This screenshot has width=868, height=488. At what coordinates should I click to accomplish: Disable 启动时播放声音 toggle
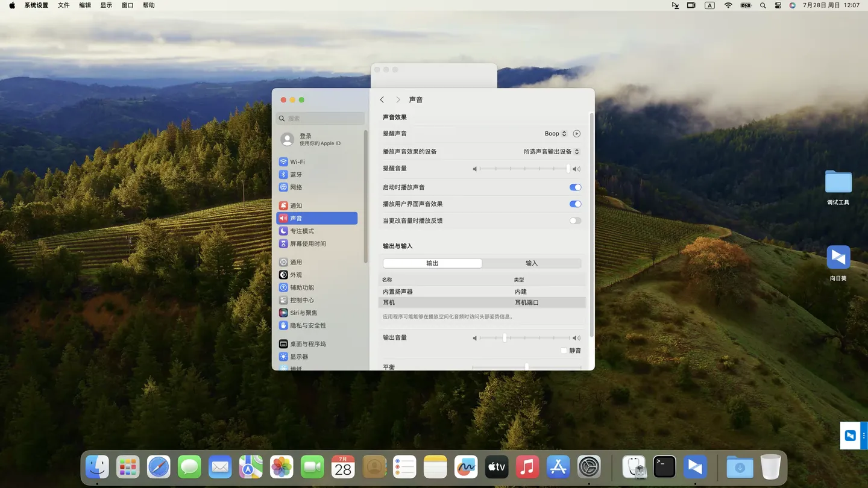575,187
